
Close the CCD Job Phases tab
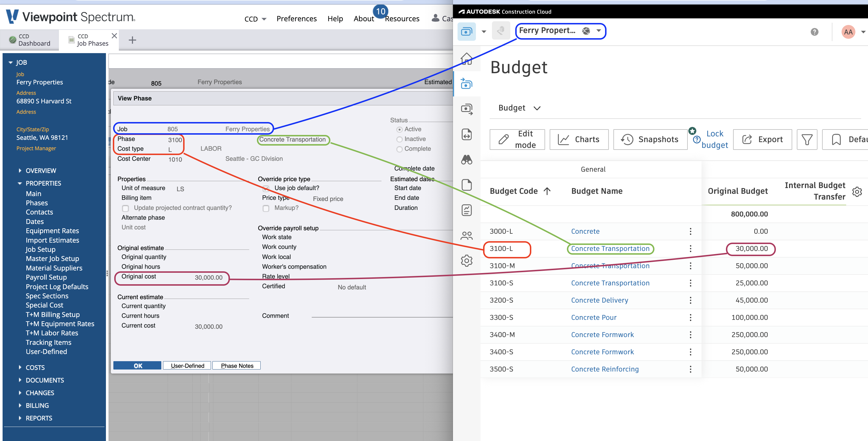pos(115,35)
